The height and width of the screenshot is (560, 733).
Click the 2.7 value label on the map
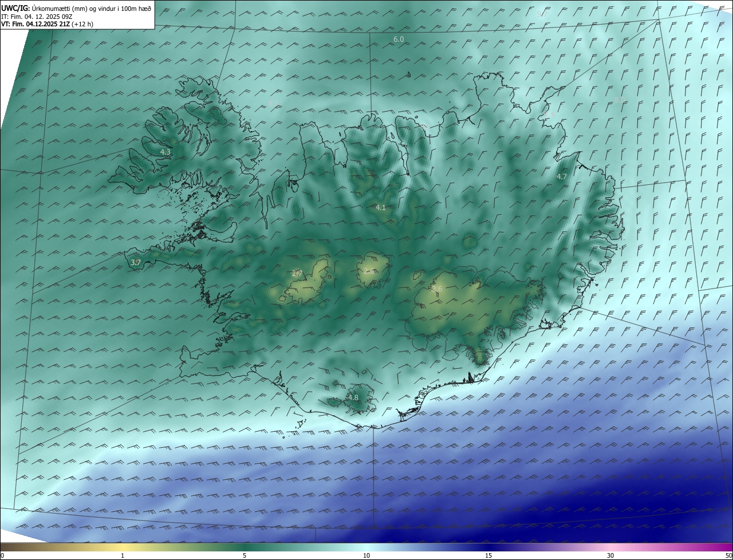(x=297, y=273)
